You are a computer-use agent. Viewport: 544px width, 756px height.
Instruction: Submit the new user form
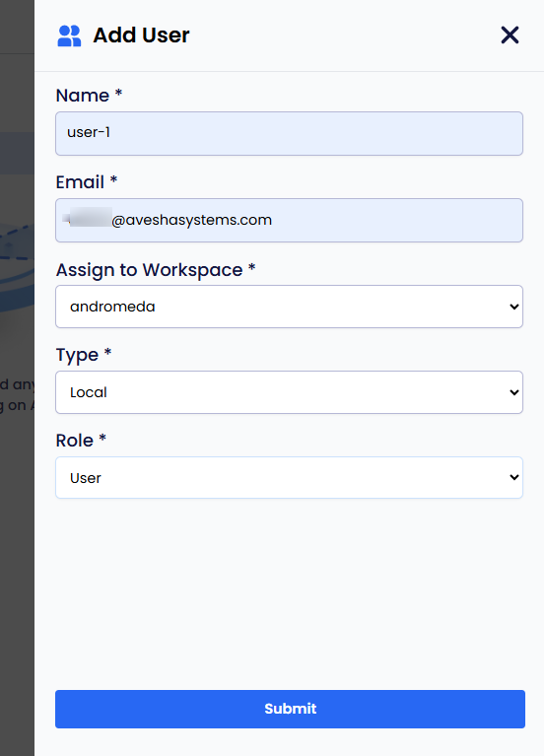tap(290, 709)
